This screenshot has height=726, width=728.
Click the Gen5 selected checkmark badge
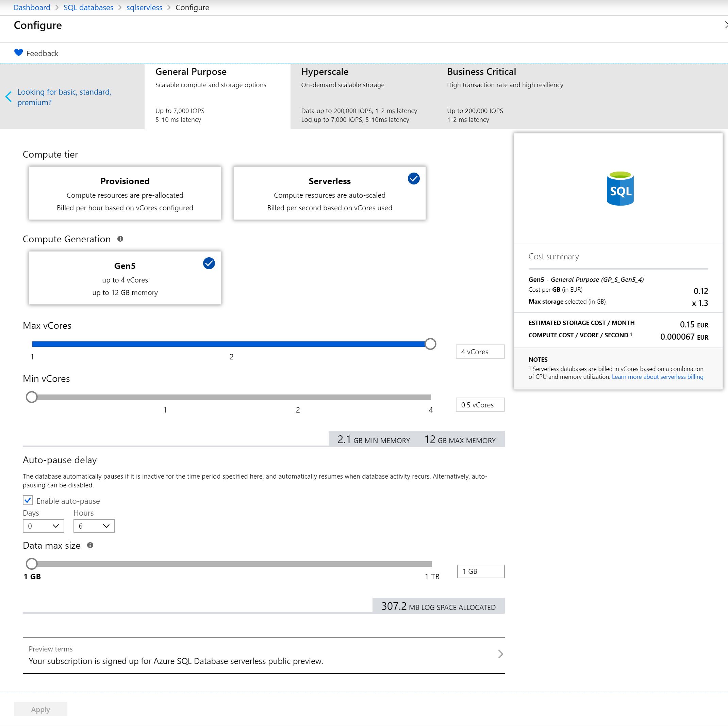(x=209, y=263)
